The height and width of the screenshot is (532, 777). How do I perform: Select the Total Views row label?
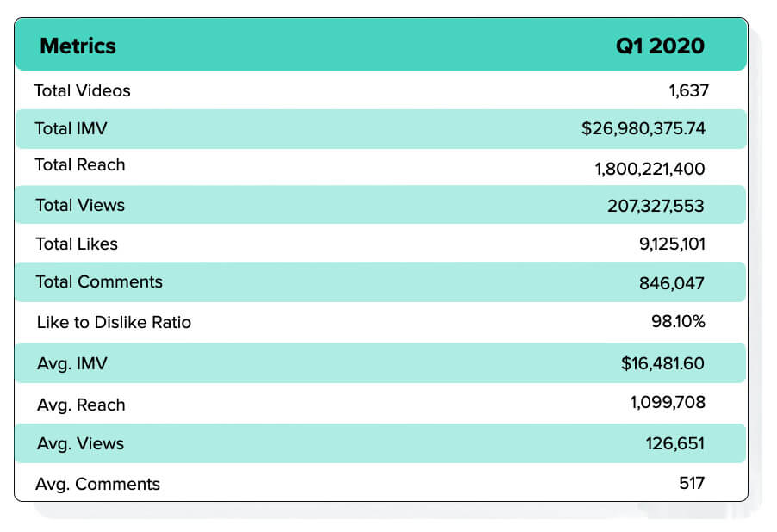coord(80,205)
